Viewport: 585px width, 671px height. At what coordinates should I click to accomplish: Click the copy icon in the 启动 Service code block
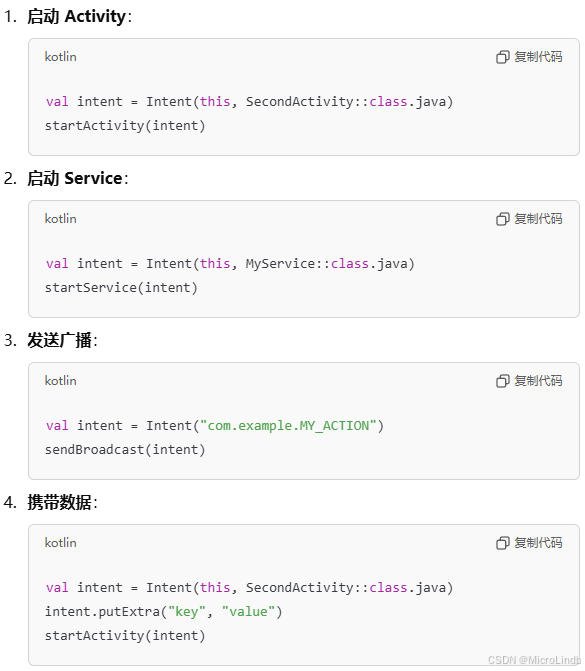point(502,219)
